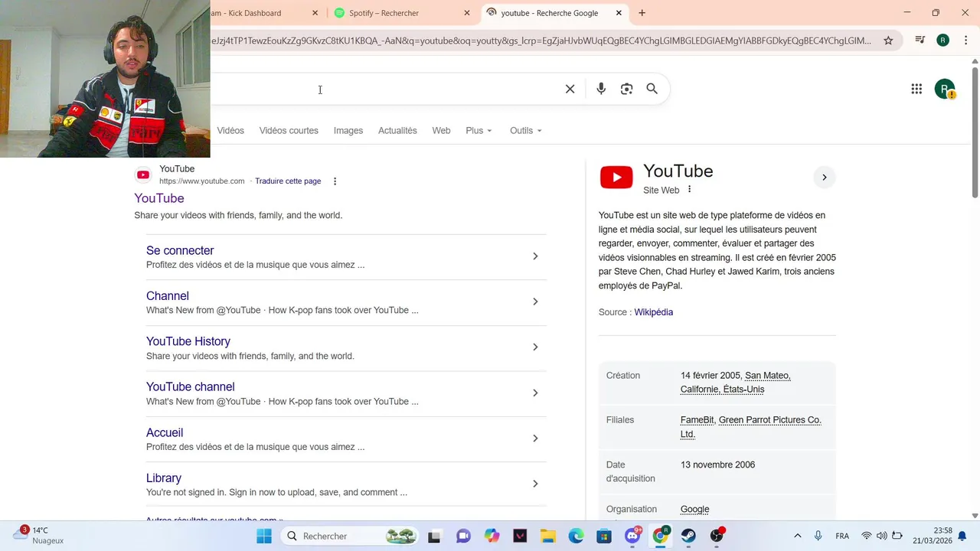Open the Vidéos courtes search filter

tap(289, 130)
